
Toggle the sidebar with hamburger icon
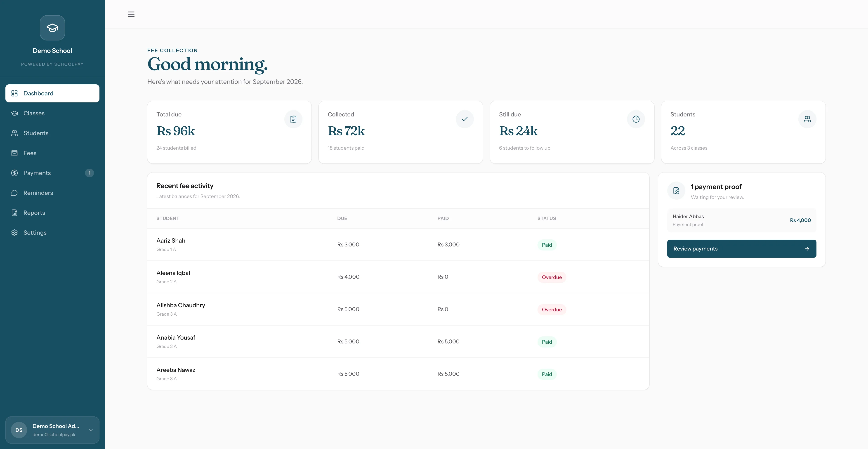tap(131, 14)
